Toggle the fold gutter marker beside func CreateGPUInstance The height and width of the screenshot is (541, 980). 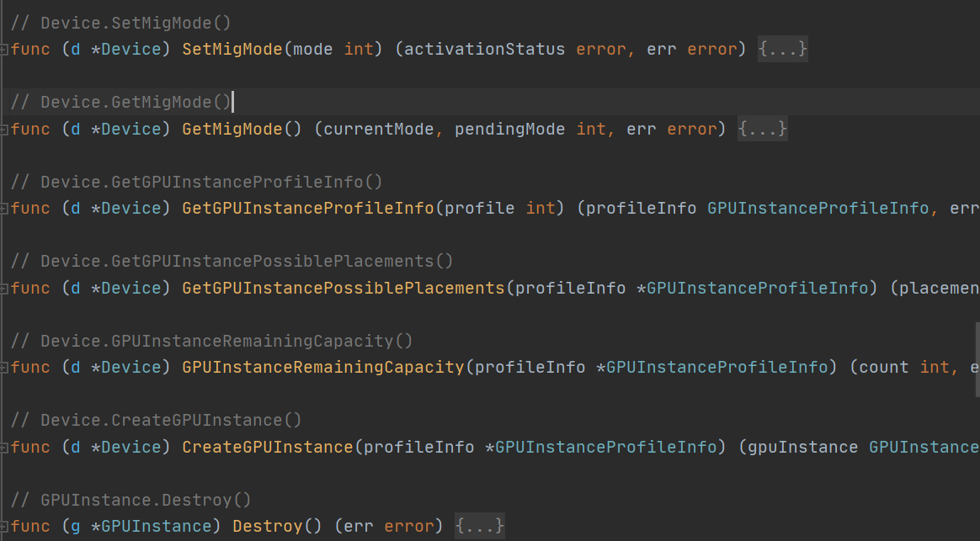(x=3, y=448)
